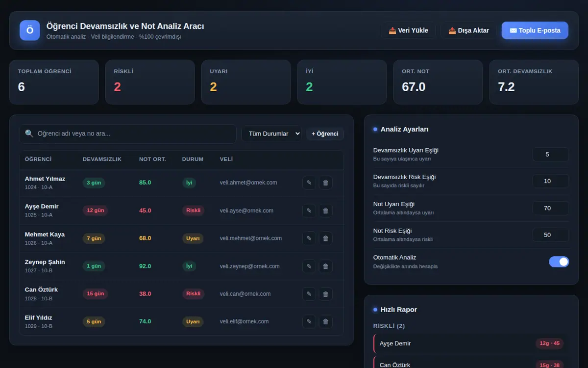Select Uyarı badge in Mehmet Kaya's row
This screenshot has height=368, width=588.
[193, 238]
